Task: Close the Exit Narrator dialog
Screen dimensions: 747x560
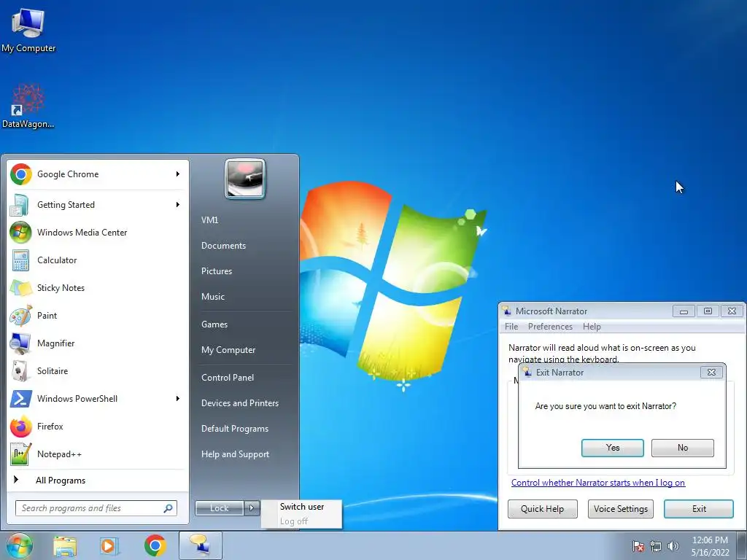Action: coord(711,373)
